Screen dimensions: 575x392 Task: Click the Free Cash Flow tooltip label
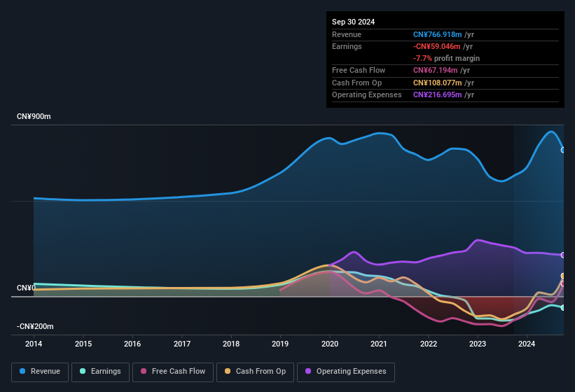pyautogui.click(x=359, y=70)
